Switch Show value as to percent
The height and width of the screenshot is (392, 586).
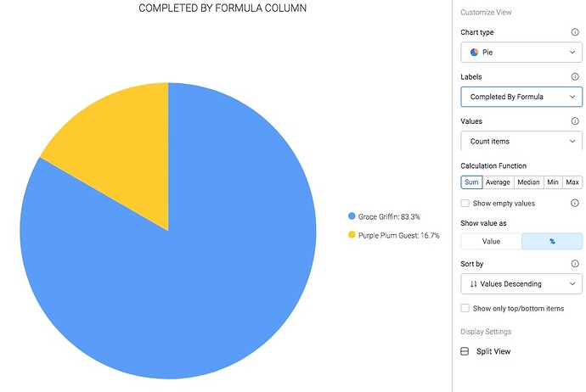tap(552, 241)
